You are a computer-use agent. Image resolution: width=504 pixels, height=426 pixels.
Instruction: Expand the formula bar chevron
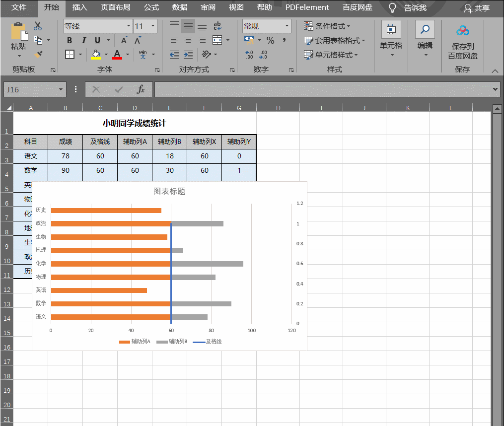point(496,89)
